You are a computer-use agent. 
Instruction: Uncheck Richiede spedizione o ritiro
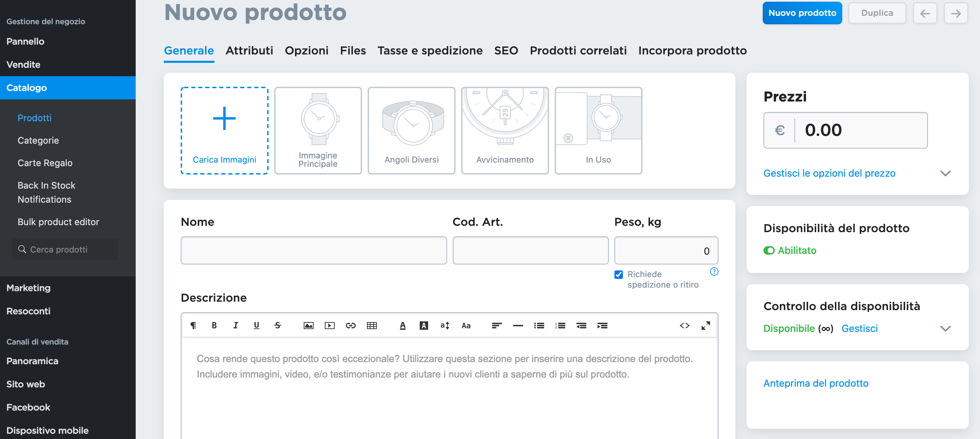point(619,274)
